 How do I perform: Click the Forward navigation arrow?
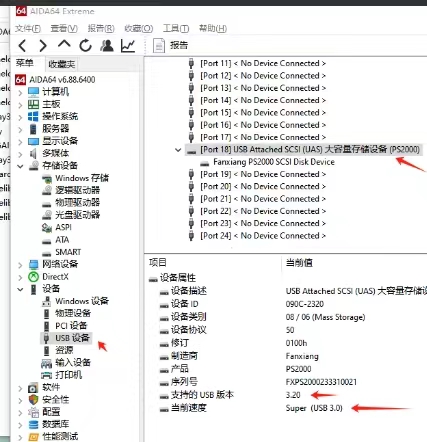(43, 45)
